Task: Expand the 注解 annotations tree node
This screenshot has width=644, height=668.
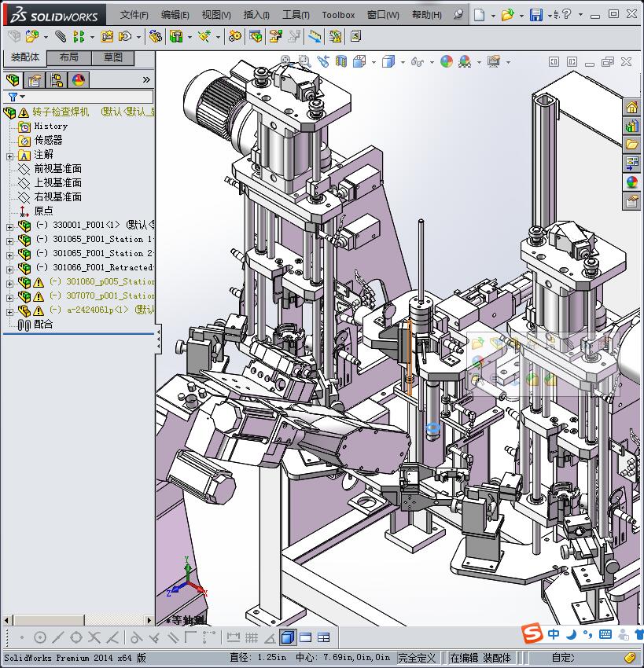Action: (x=9, y=156)
